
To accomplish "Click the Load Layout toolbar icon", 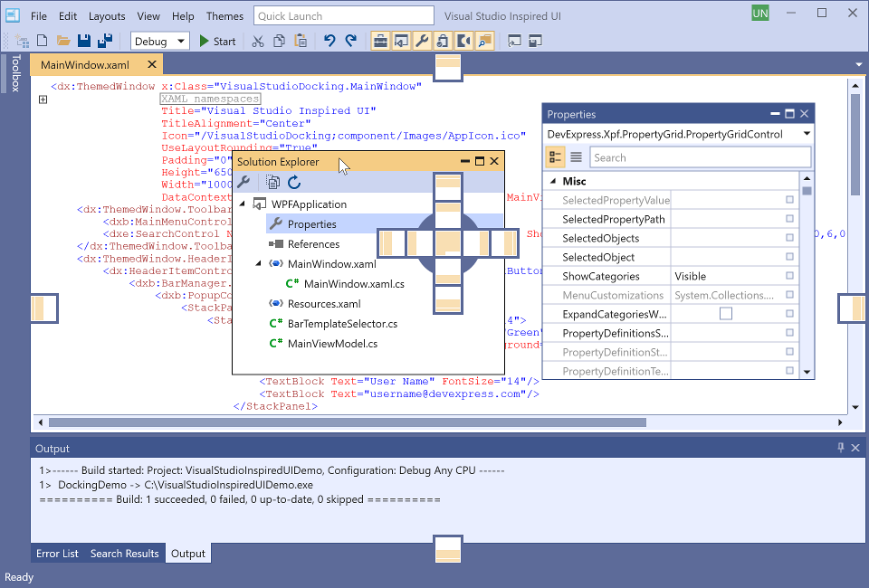I will click(x=514, y=41).
